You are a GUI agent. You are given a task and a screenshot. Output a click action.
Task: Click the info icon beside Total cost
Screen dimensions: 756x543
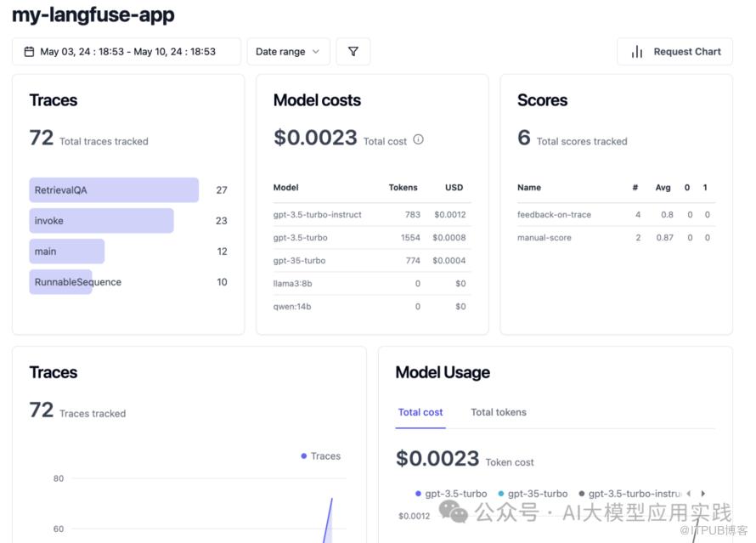(418, 139)
